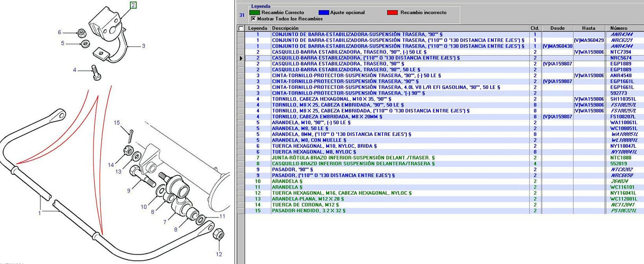Tick the select-all checkbox in table header
This screenshot has height=264, width=644.
(x=242, y=28)
